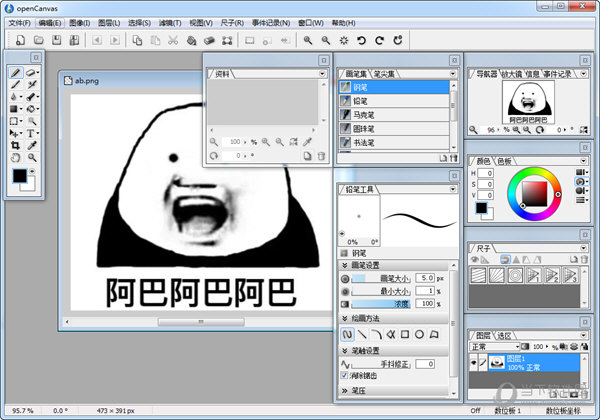Switch to the 选区 tab
This screenshot has width=600, height=420.
[504, 335]
